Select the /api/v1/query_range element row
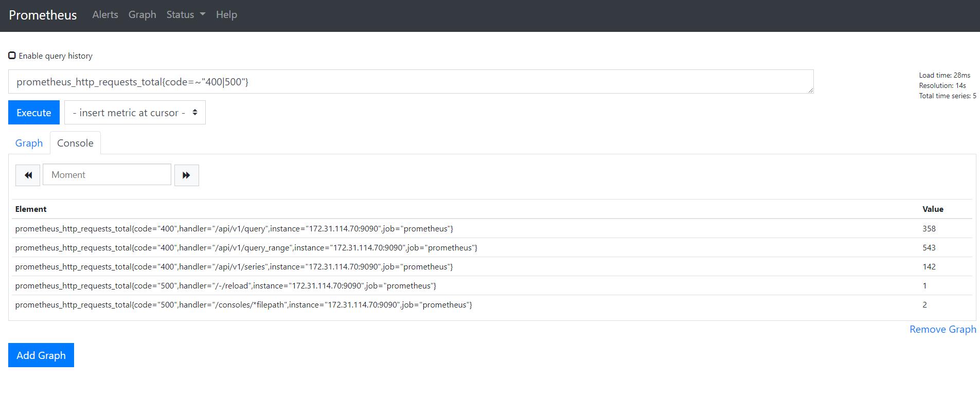The width and height of the screenshot is (980, 397). [492, 247]
